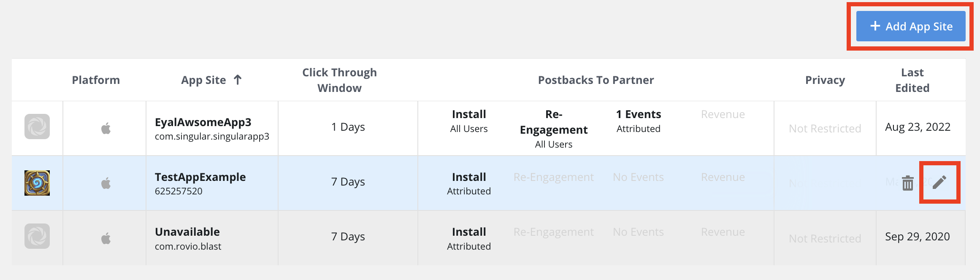Click Re-Engagement All Users for EyalAwsomeApp3

coord(553,129)
